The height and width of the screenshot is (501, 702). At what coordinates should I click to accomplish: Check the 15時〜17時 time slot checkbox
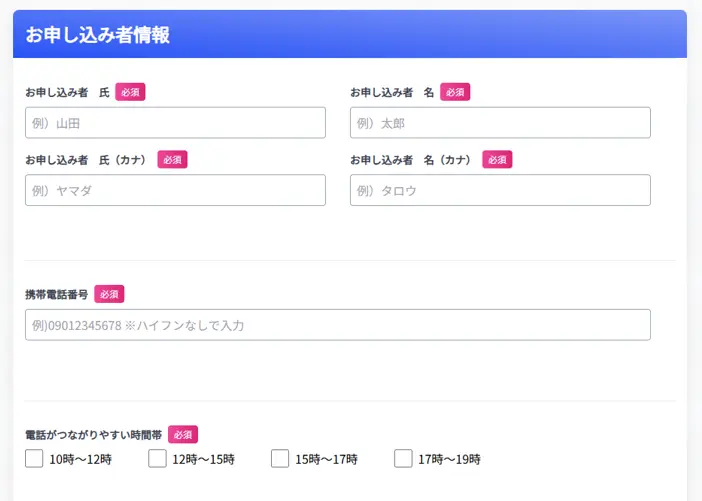click(x=280, y=459)
